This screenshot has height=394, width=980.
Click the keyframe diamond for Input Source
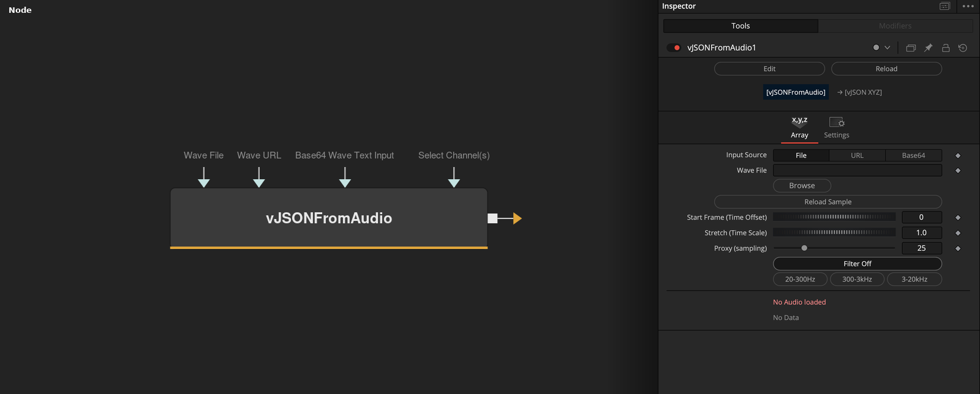point(958,155)
